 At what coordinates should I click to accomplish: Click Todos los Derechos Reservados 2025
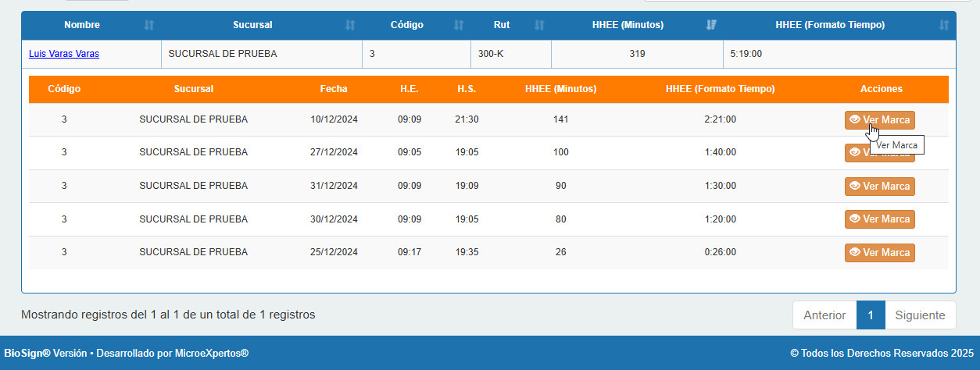882,354
